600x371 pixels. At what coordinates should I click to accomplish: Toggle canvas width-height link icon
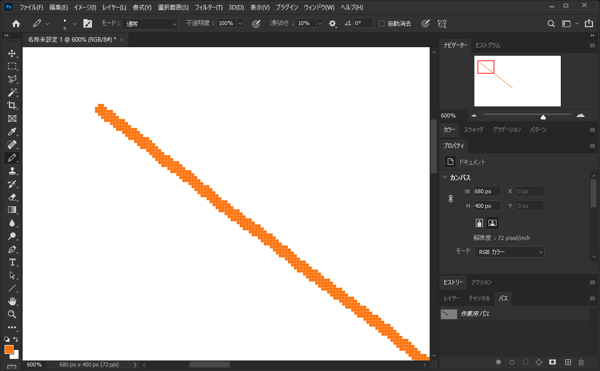point(451,199)
